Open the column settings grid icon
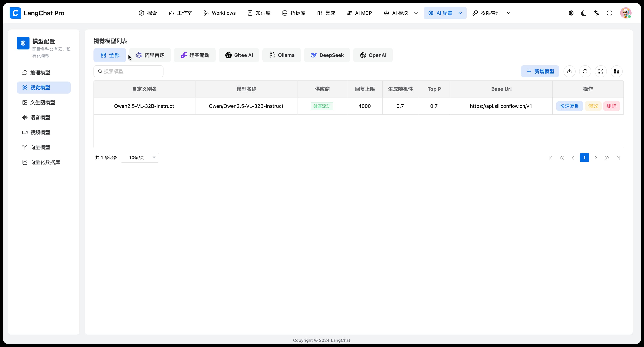The image size is (644, 347). coord(616,71)
